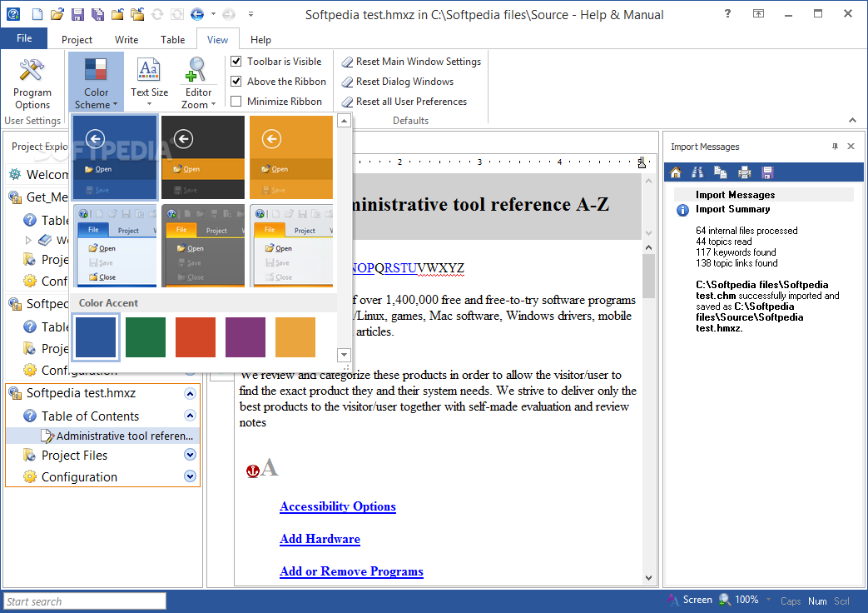Viewport: 868px width, 613px height.
Task: Click Reset Dialog Windows
Action: pyautogui.click(x=398, y=82)
